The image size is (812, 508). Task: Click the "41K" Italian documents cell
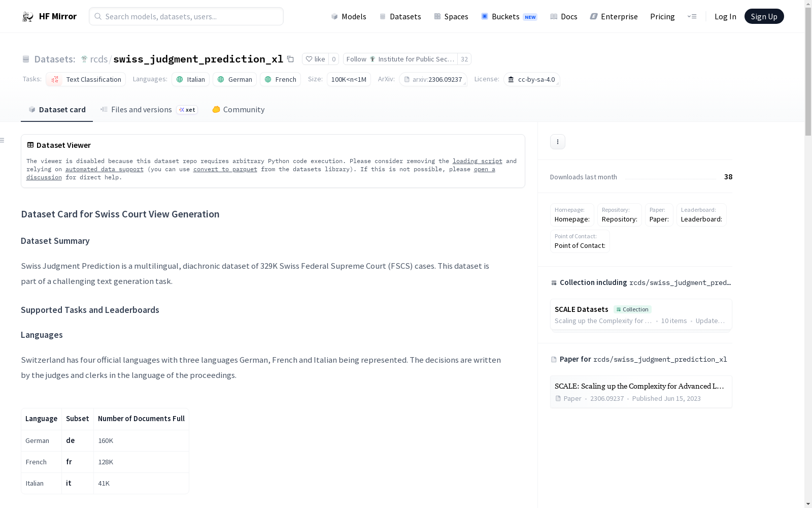[x=141, y=483]
